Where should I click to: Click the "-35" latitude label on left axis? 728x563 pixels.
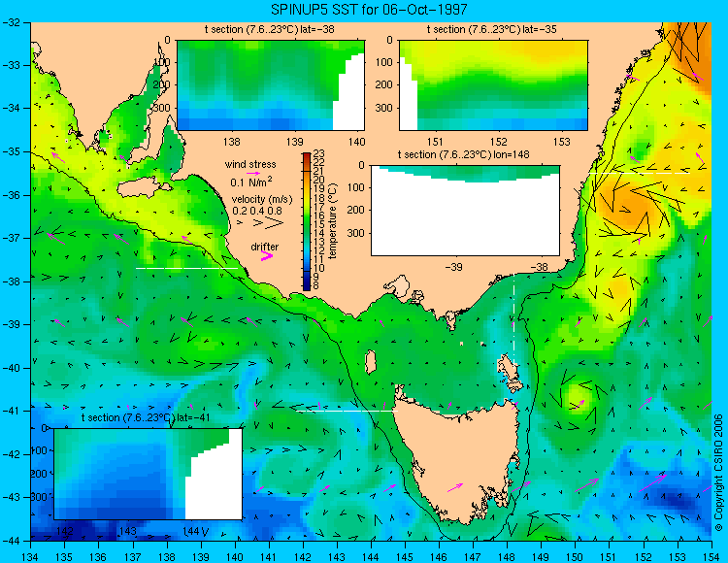click(11, 151)
